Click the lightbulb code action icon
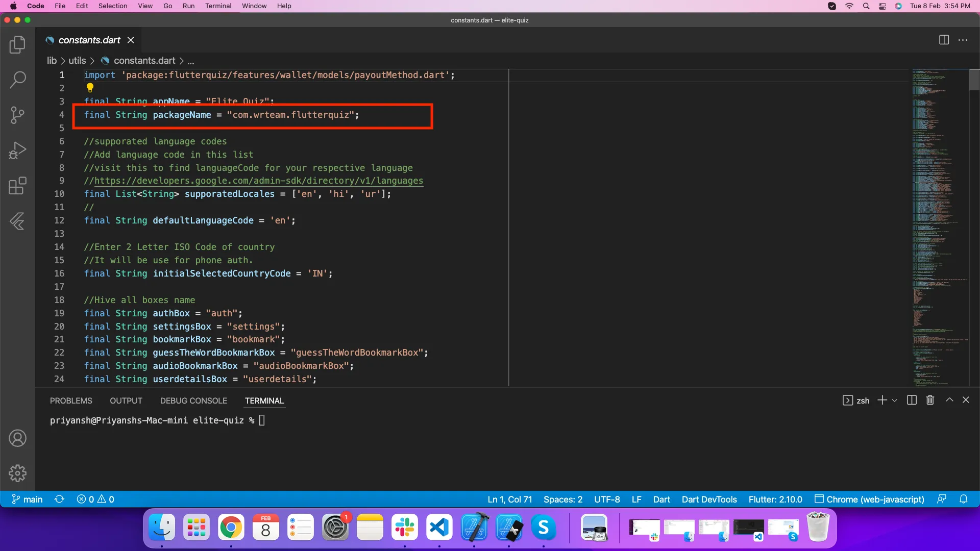The width and height of the screenshot is (980, 551). (90, 88)
